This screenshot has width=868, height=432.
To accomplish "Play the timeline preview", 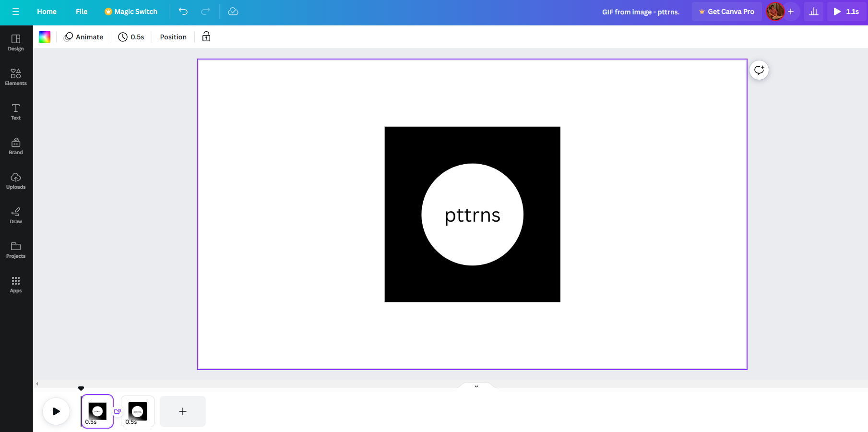I will click(x=56, y=411).
